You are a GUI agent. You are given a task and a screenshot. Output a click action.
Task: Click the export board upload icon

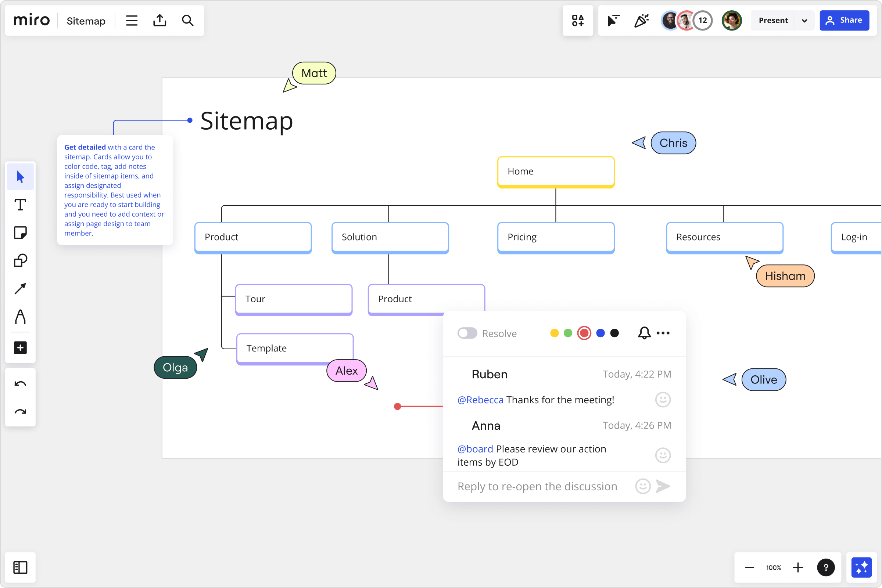(160, 20)
